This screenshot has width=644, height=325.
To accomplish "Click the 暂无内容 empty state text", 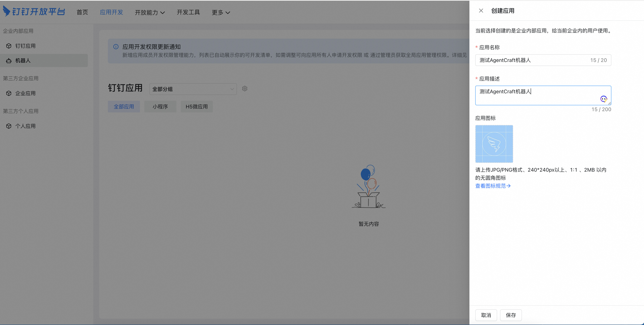I will click(x=369, y=224).
